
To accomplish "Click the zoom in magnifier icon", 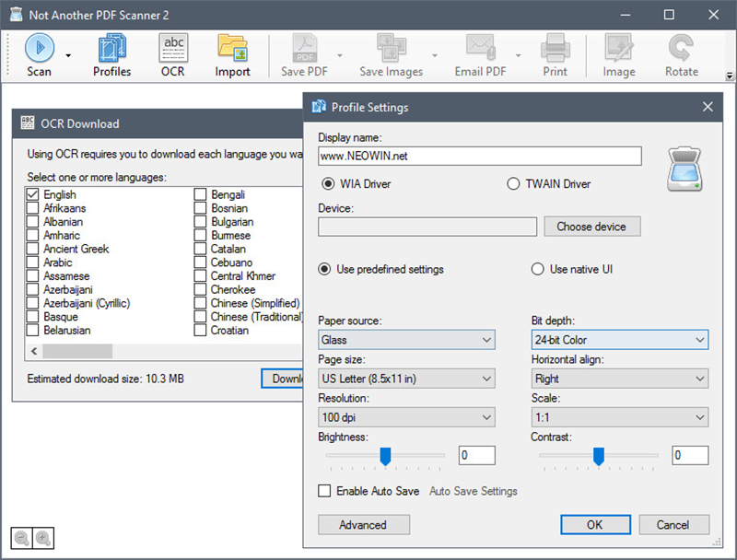I will pyautogui.click(x=42, y=539).
